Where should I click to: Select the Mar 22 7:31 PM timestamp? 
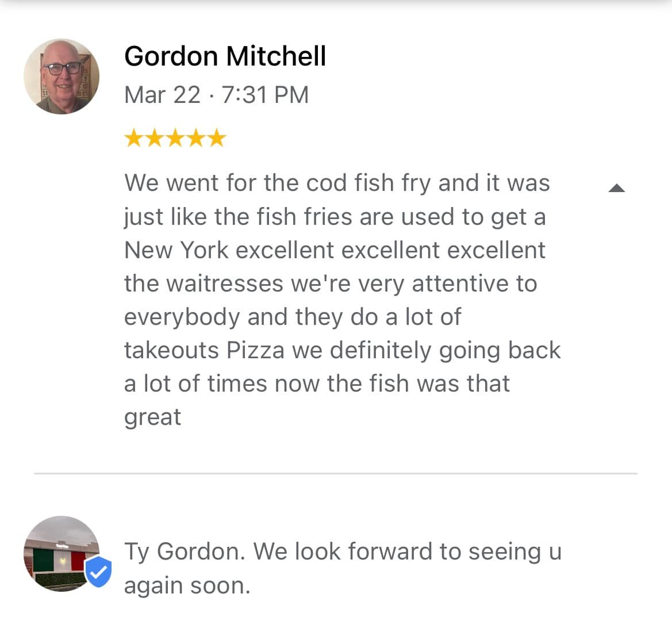(216, 95)
